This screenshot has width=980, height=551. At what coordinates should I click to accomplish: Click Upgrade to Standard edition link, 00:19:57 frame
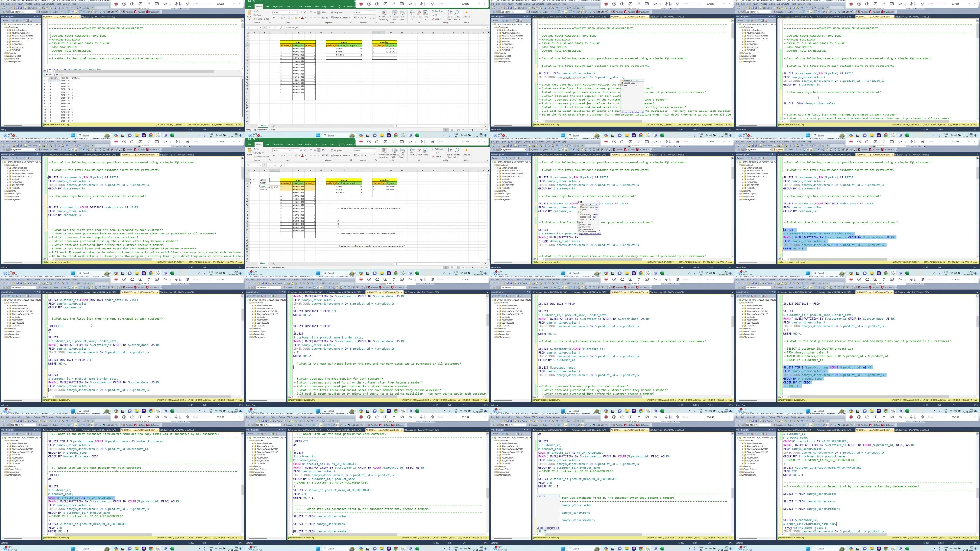click(x=590, y=234)
